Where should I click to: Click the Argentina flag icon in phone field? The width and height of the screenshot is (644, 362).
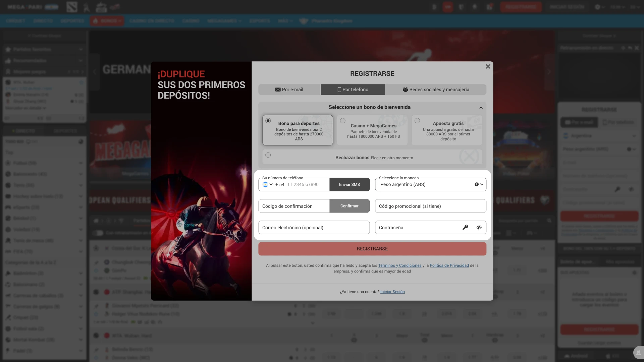(265, 184)
